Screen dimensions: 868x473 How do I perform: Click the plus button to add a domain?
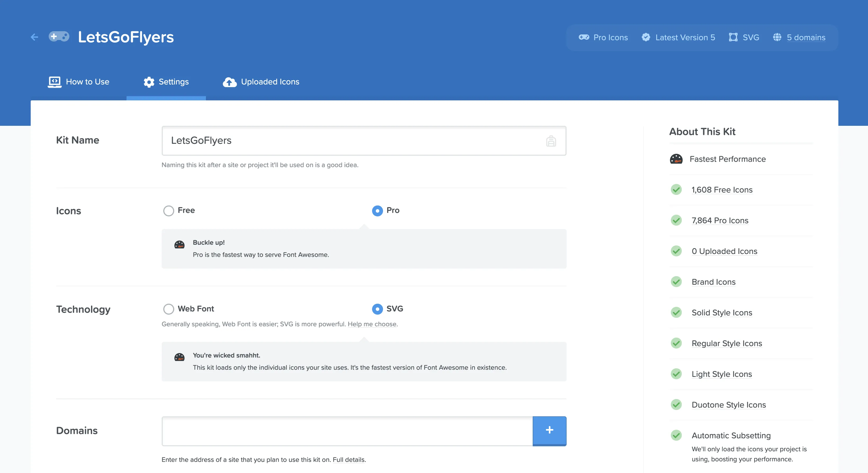549,431
